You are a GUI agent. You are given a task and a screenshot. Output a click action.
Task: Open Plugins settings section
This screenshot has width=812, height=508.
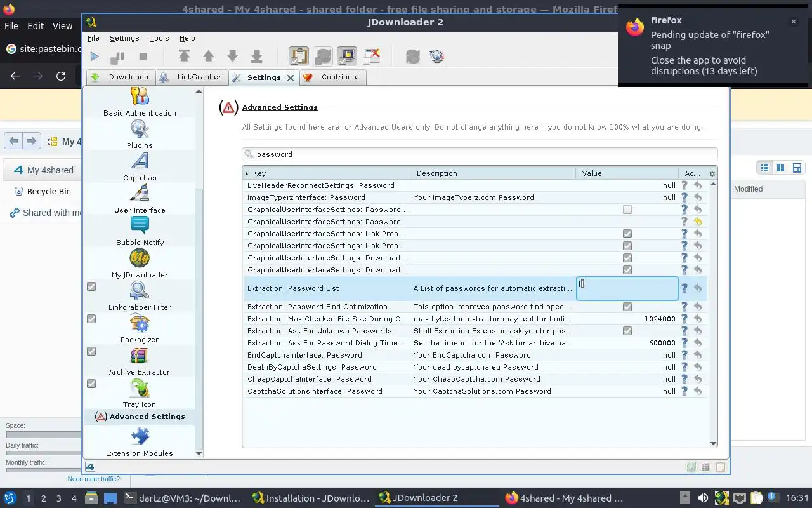(140, 135)
